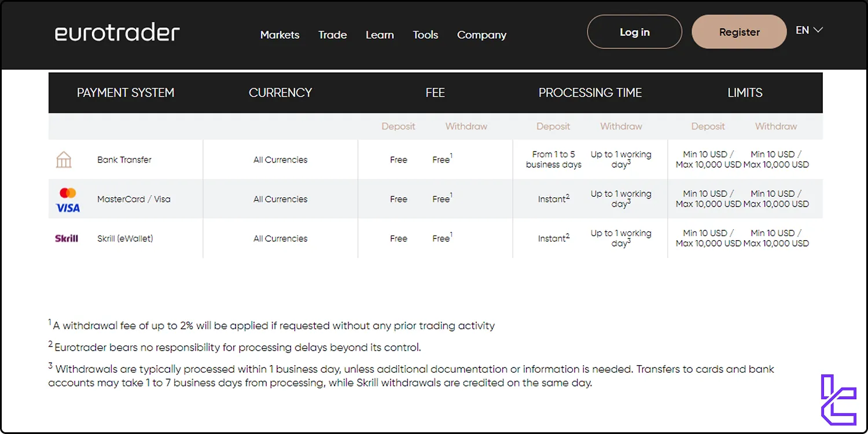Viewport: 868px width, 434px height.
Task: Click 'From 1 to 5 business days' cell
Action: click(x=554, y=160)
